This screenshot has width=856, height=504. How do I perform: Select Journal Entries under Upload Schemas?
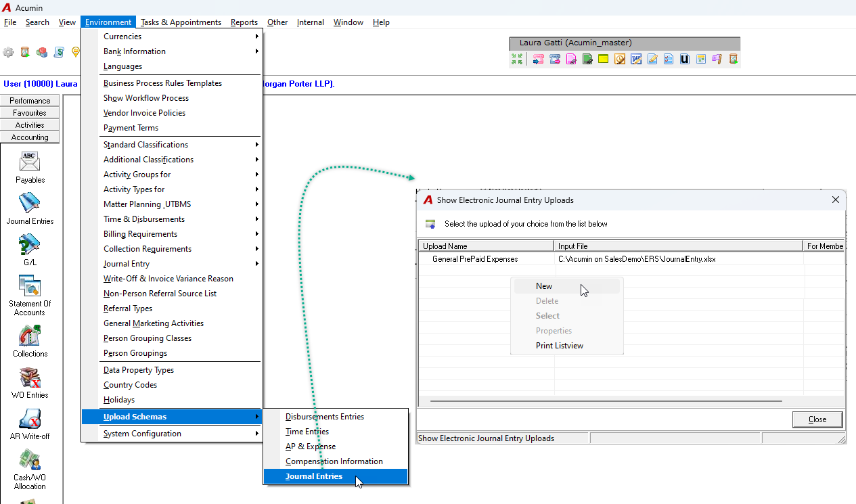point(336,476)
